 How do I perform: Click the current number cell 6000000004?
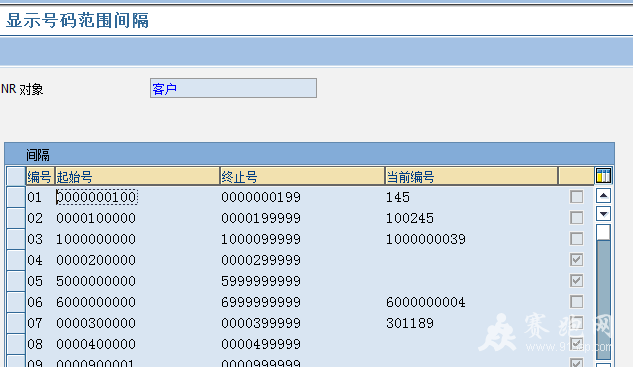426,302
